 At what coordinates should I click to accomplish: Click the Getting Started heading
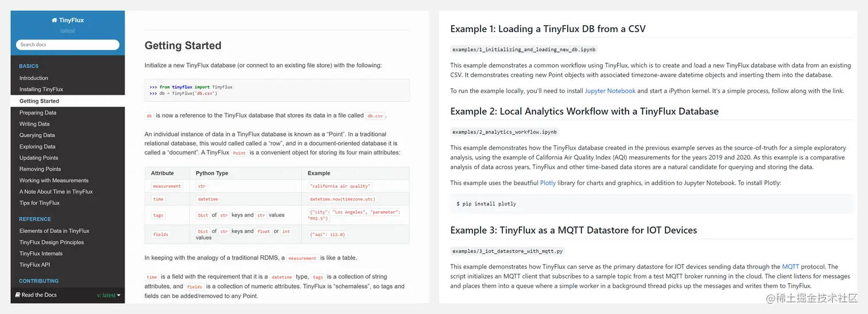click(x=183, y=45)
